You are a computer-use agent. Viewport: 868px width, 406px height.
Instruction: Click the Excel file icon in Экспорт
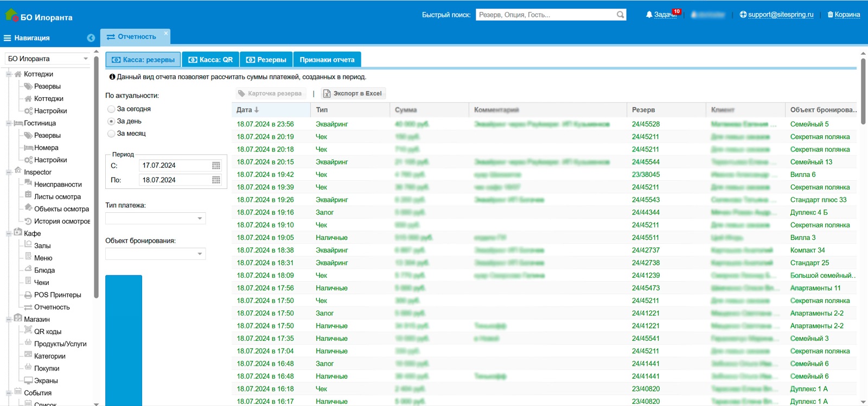pos(327,93)
